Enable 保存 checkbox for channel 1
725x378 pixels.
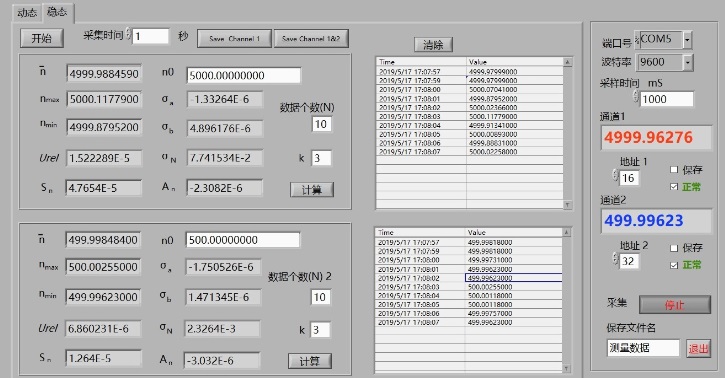[674, 170]
